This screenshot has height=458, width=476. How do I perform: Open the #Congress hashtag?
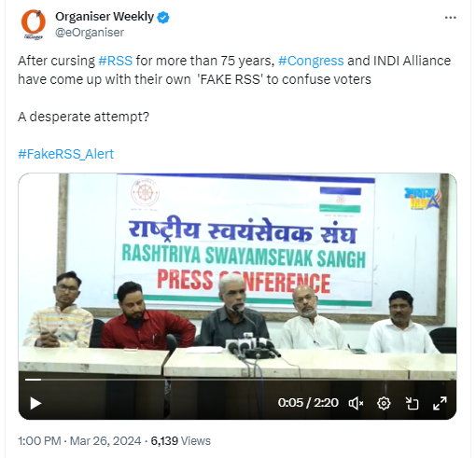pyautogui.click(x=311, y=61)
